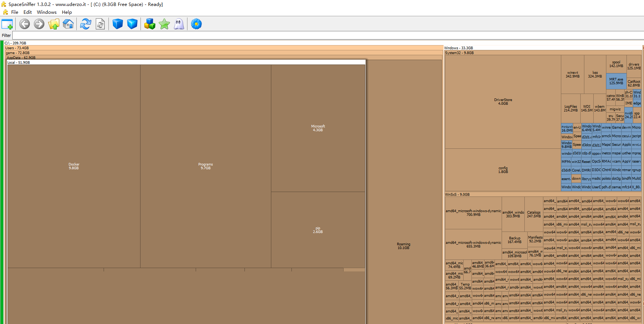Open the Windows menu
This screenshot has height=324, width=644.
coord(47,12)
